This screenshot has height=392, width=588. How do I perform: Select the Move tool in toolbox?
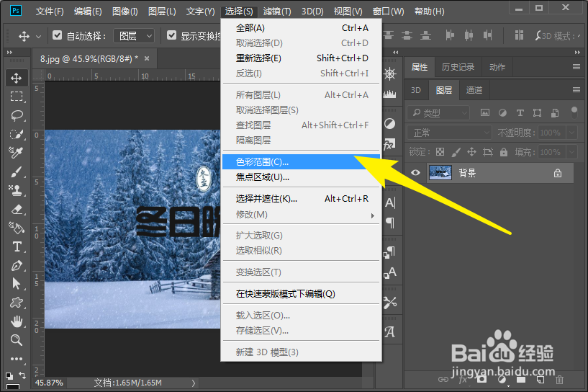(x=16, y=78)
